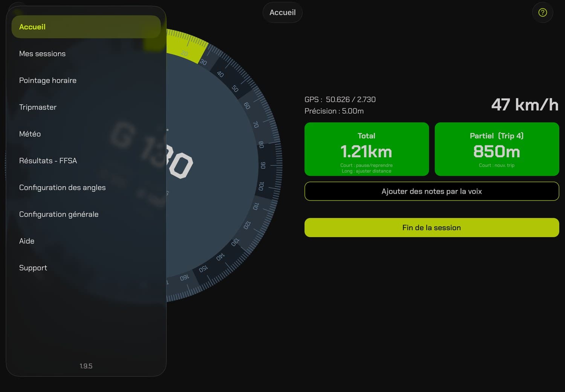Tap the Total 1.21km tile
Viewport: 565px width, 392px height.
[366, 149]
